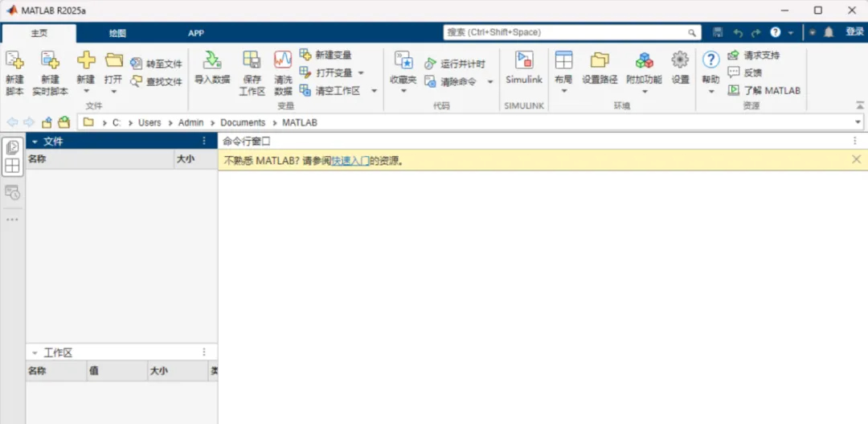Viewport: 868px width, 424px height.
Task: Click the 打开 folder icon
Action: click(x=113, y=60)
